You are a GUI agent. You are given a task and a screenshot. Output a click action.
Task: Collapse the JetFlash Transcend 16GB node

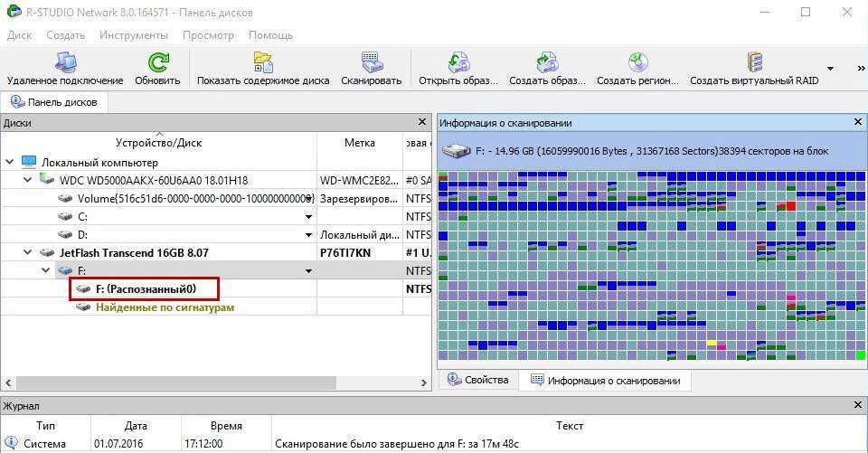27,252
